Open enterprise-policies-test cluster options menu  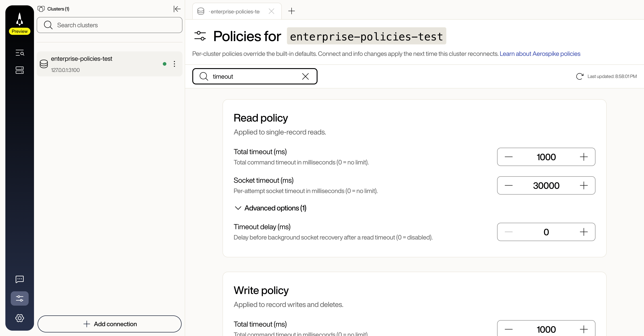click(174, 64)
